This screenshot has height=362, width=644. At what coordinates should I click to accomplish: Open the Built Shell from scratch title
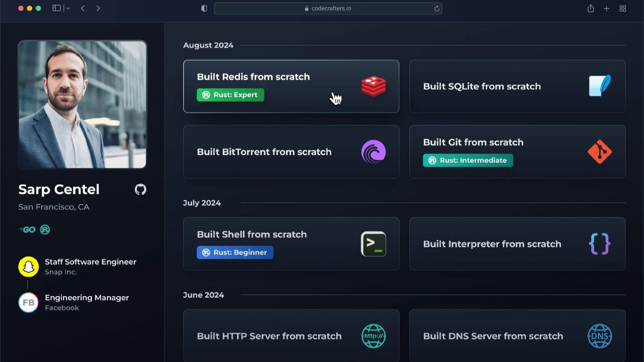(x=252, y=234)
